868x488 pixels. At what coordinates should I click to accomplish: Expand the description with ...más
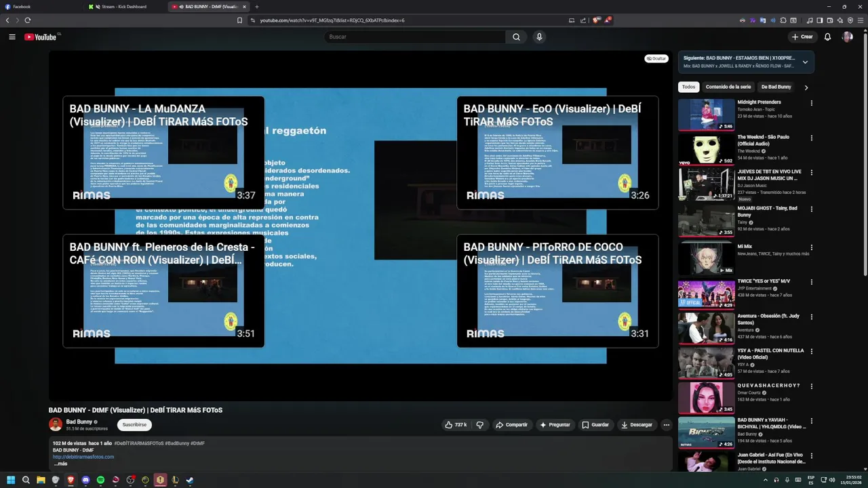tap(60, 464)
